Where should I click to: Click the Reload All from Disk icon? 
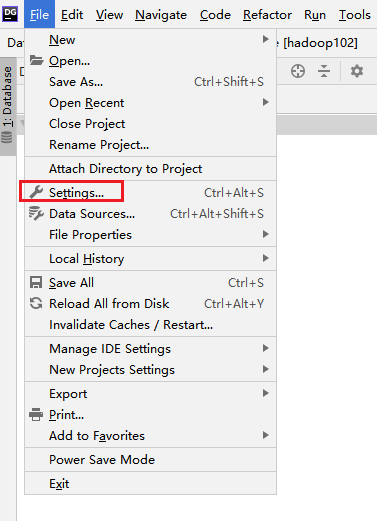pos(36,303)
